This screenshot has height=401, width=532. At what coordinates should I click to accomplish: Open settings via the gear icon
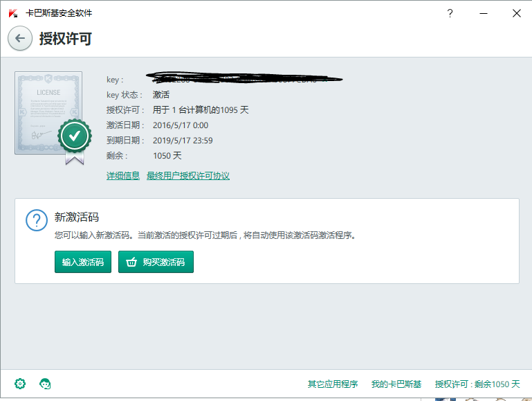click(x=20, y=384)
